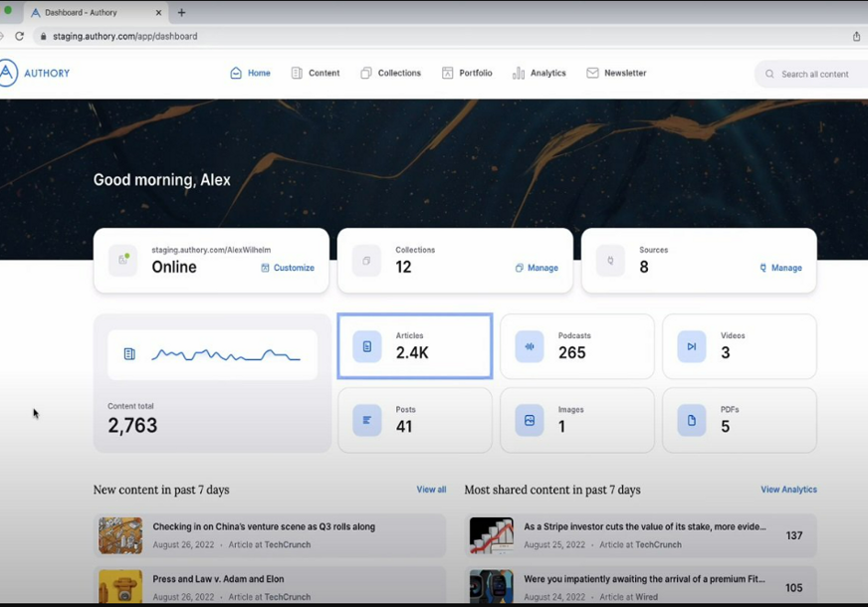Open the Podcasts stat card icon
Image resolution: width=868 pixels, height=607 pixels.
click(x=530, y=346)
